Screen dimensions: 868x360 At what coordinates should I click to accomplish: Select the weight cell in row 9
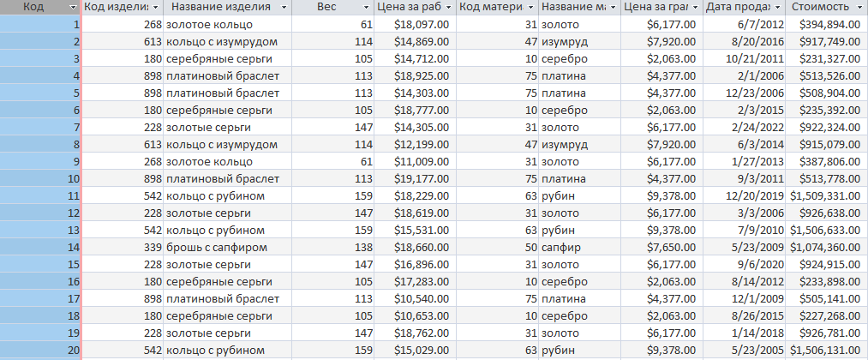(x=332, y=162)
